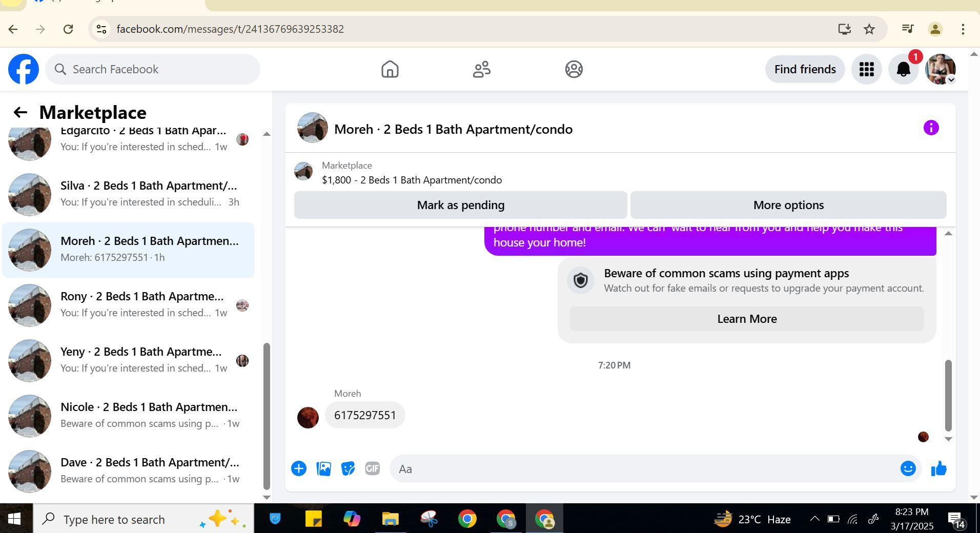The image size is (980, 533).
Task: Click the install app icon in address bar
Action: [845, 29]
